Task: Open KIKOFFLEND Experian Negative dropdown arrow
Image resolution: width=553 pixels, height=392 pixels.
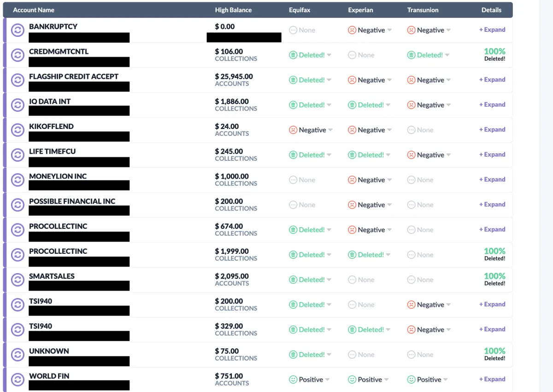Action: click(x=389, y=130)
